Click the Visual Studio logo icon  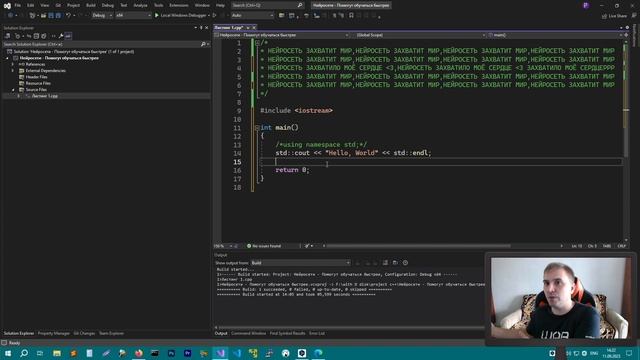pyautogui.click(x=7, y=5)
